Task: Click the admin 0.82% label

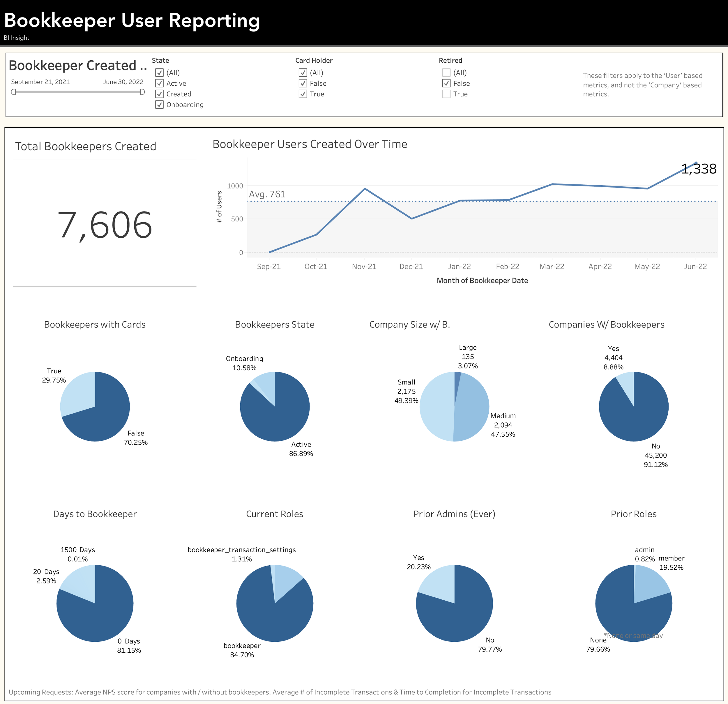Action: 645,554
